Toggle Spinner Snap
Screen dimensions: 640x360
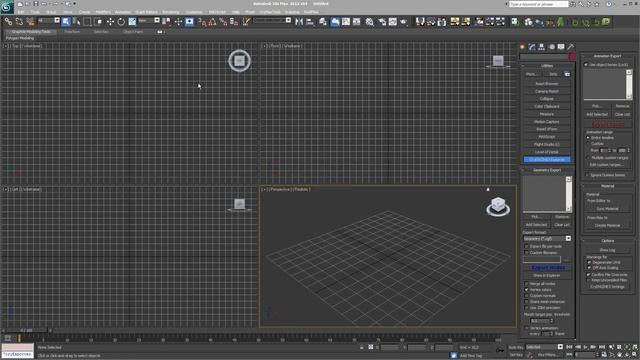coord(234,22)
